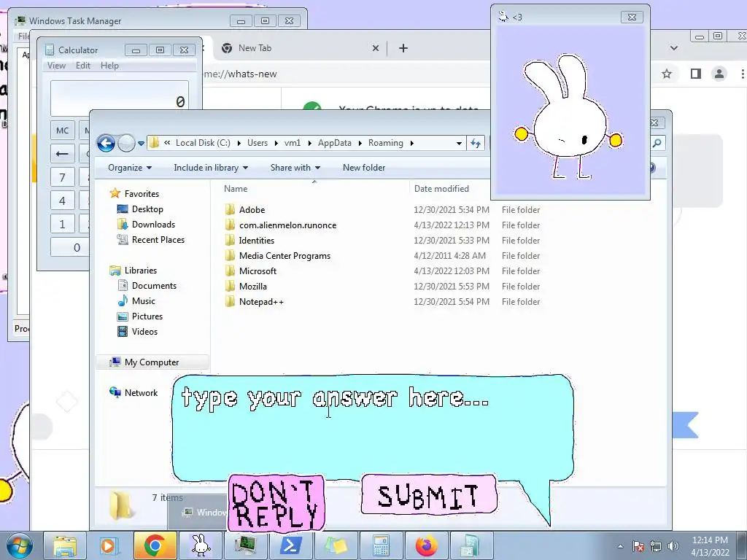Click the pink DON'T REPLY button
The width and height of the screenshot is (747, 560).
pos(276,503)
